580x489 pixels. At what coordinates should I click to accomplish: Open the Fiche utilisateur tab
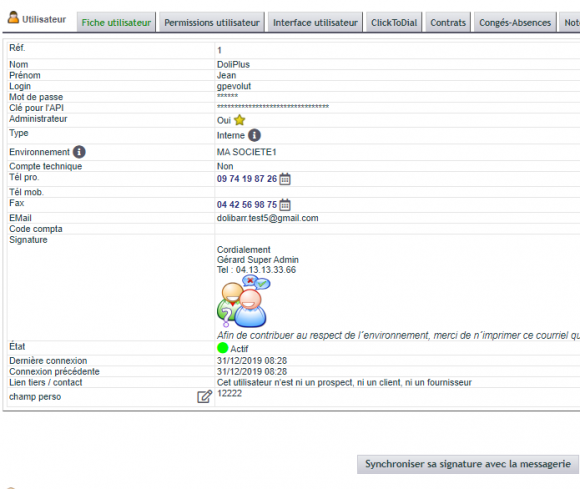116,23
